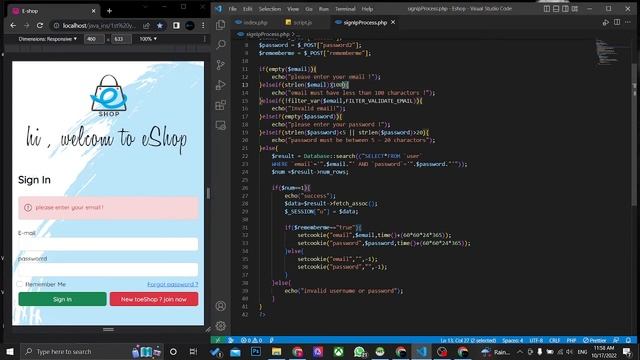Reload the localhost page
The image size is (640, 360).
[40, 25]
